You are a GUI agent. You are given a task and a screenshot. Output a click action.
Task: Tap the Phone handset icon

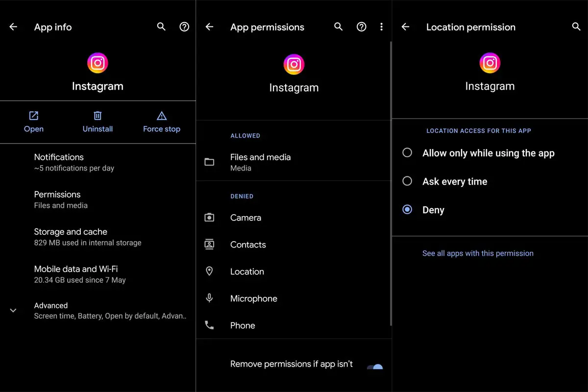click(x=209, y=325)
